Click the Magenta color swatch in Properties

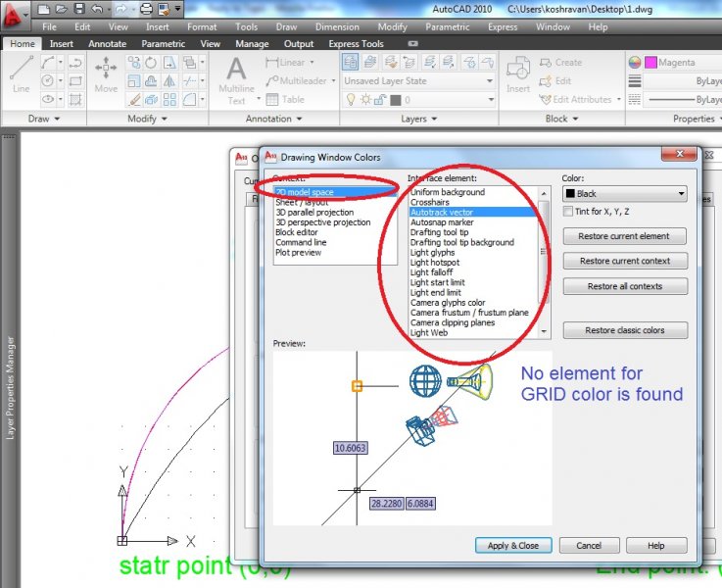click(x=650, y=62)
